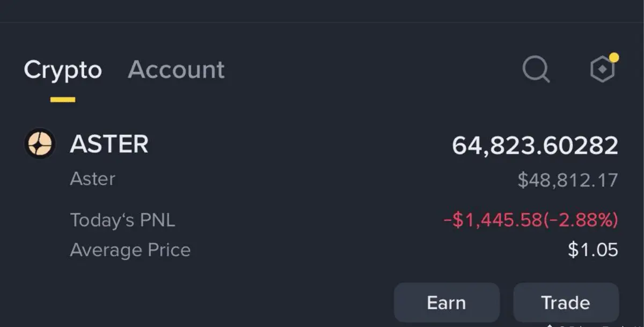The image size is (644, 327).
Task: Click the divider line above the tabs
Action: [x=322, y=22]
